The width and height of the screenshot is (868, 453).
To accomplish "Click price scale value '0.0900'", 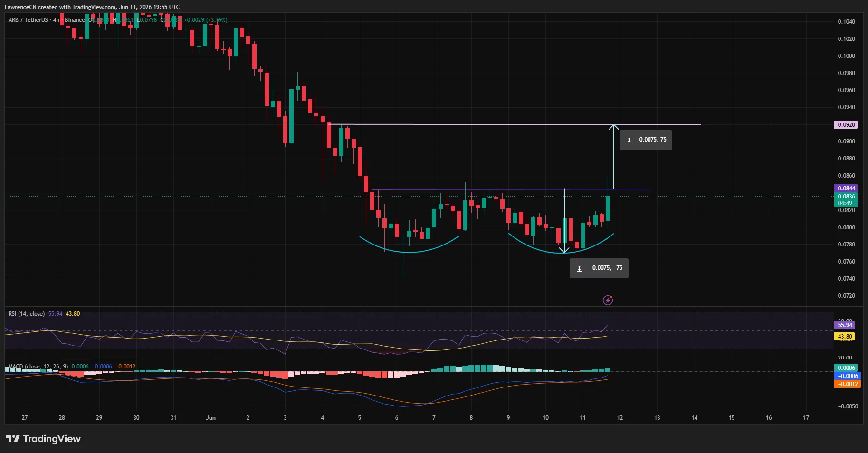I will point(846,142).
